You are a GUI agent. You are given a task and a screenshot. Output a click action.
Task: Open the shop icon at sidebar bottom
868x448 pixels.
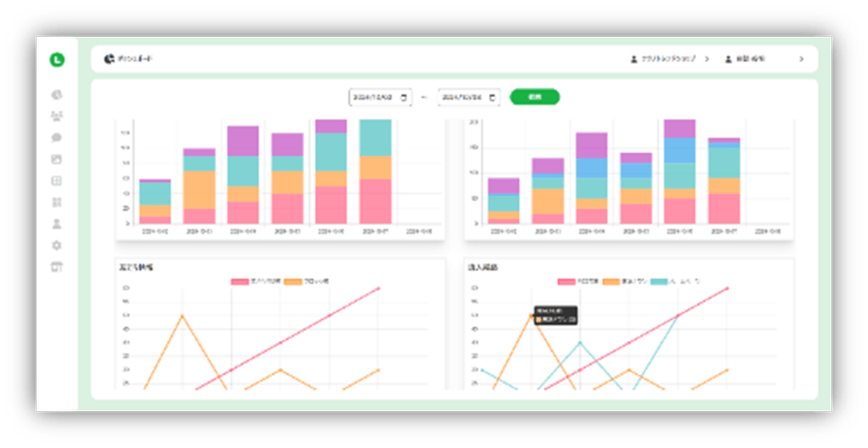[57, 267]
